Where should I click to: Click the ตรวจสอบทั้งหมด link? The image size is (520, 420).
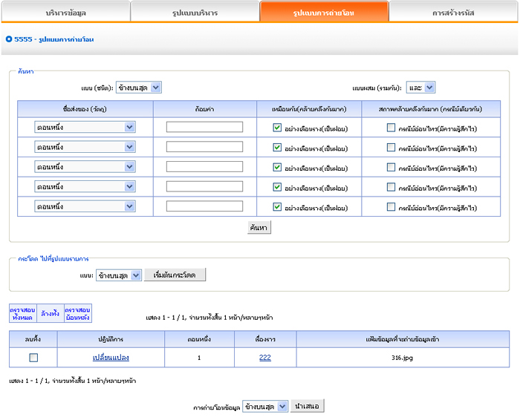pos(22,313)
